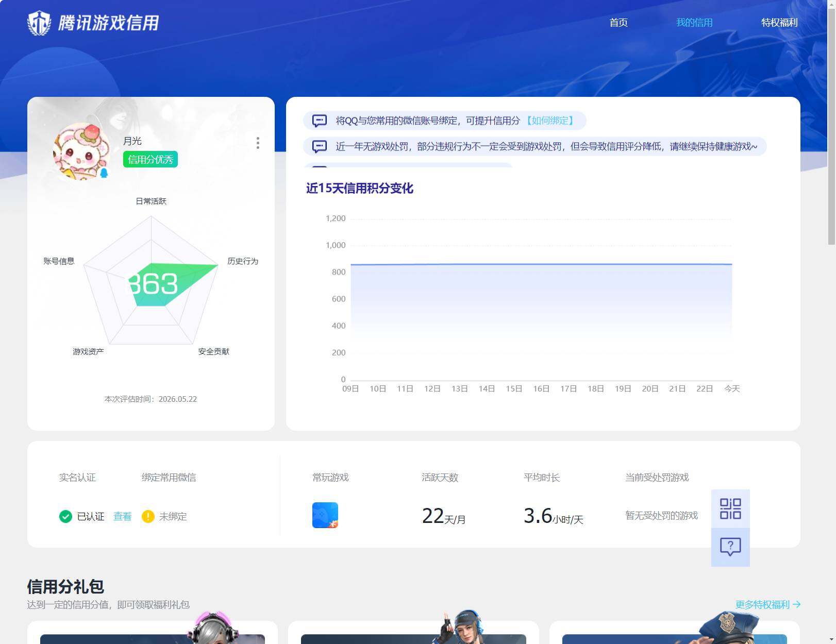Open the 首页 navigation tab
Screen dimensions: 836x644
(618, 23)
